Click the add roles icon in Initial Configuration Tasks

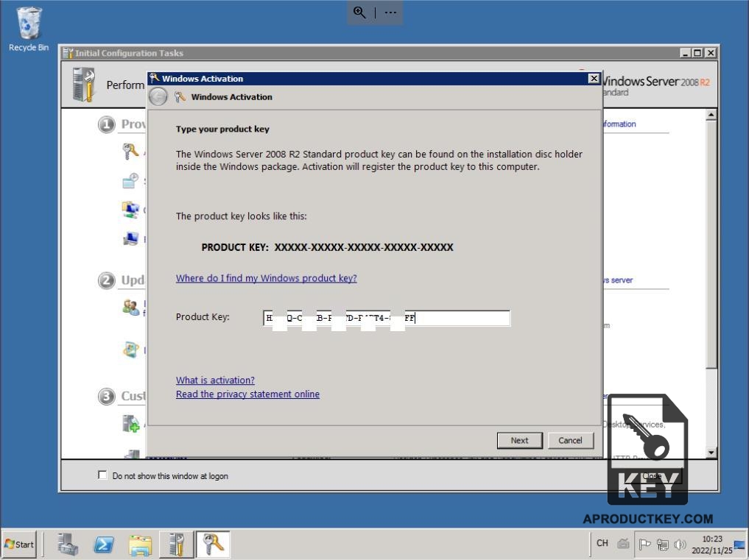(130, 423)
